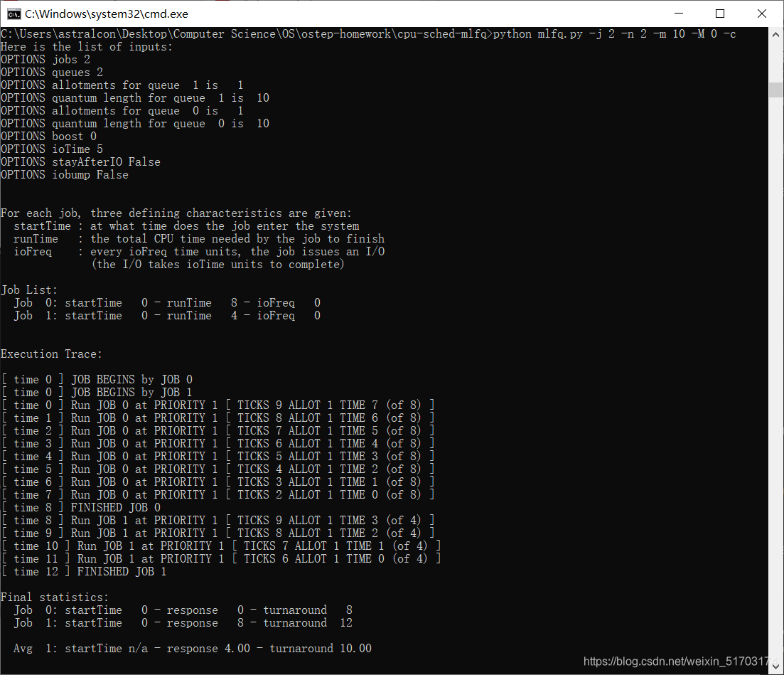
Task: Click the time 5 Run JOB 0 line
Action: click(218, 469)
